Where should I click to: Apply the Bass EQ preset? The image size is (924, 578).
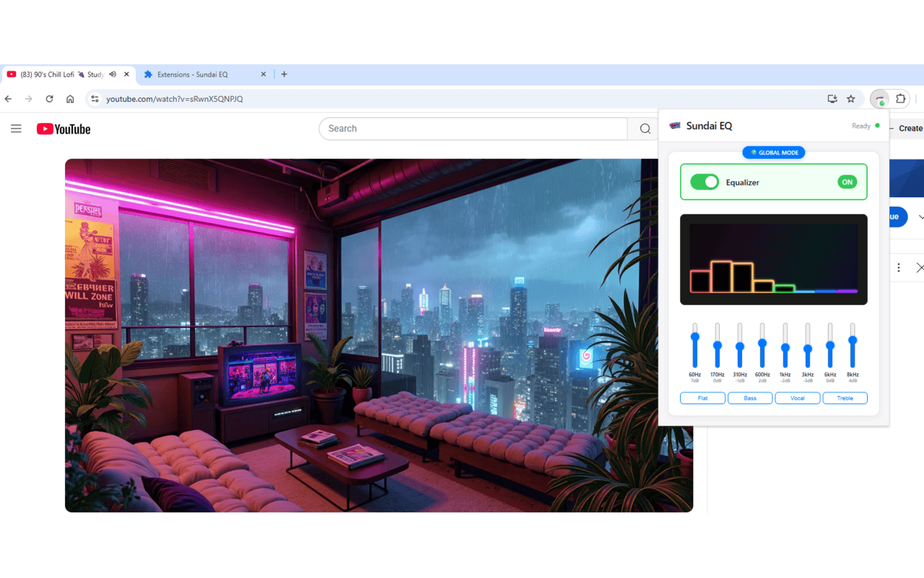point(750,397)
